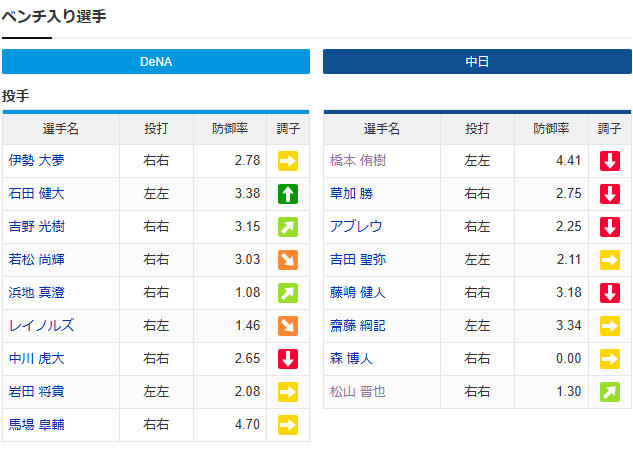
Task: Open player link 藤嶋 健人
Action: click(358, 293)
